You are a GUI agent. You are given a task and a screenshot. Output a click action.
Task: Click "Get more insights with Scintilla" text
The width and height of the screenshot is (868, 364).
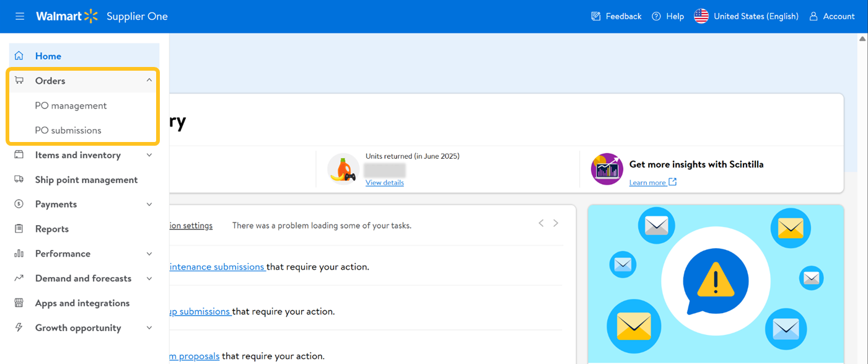[696, 164]
